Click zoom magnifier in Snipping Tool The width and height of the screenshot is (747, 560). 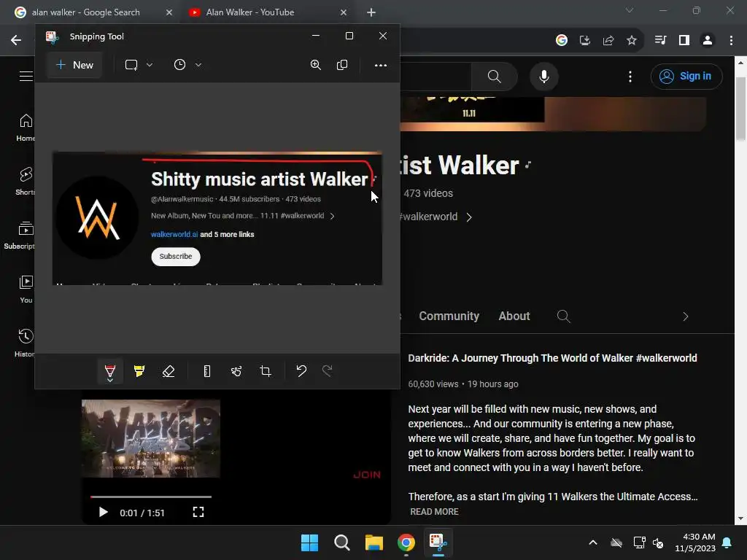point(315,65)
